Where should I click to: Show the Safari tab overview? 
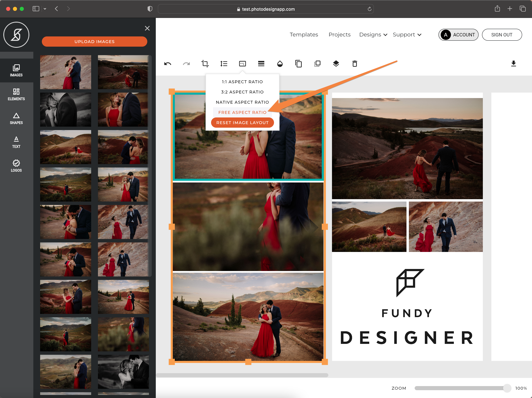pyautogui.click(x=522, y=9)
